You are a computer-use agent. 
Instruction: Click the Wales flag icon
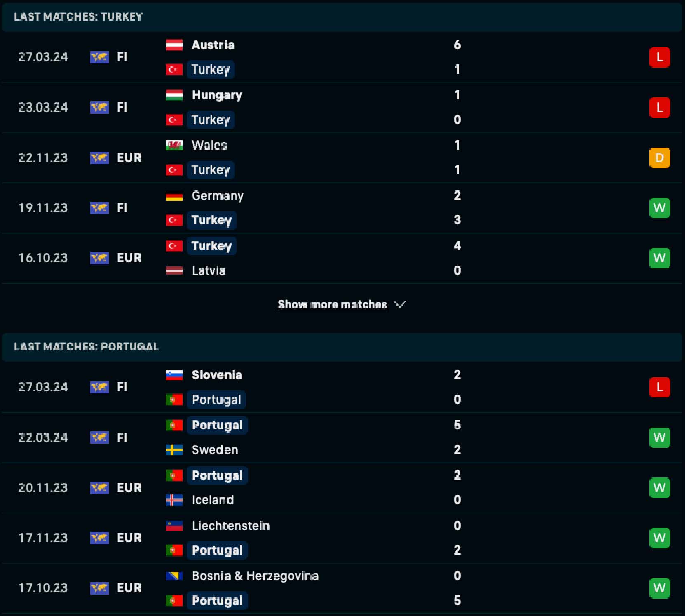pyautogui.click(x=174, y=146)
